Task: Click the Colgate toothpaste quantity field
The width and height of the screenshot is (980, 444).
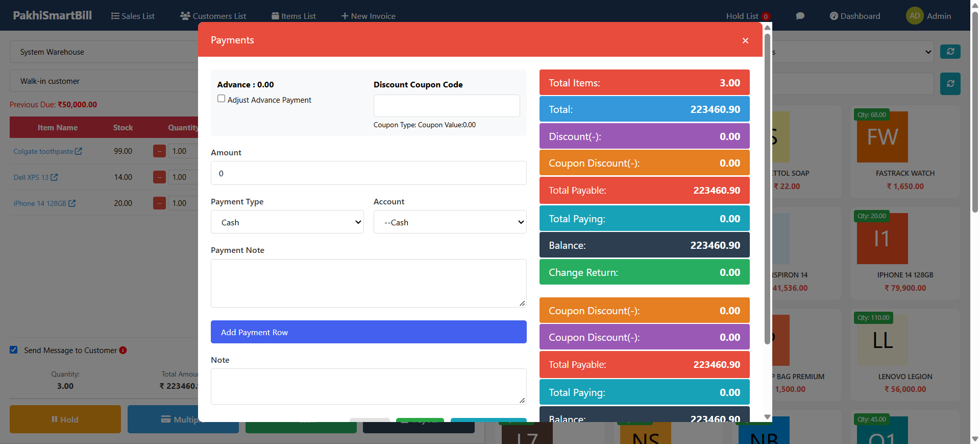Action: [x=183, y=151]
